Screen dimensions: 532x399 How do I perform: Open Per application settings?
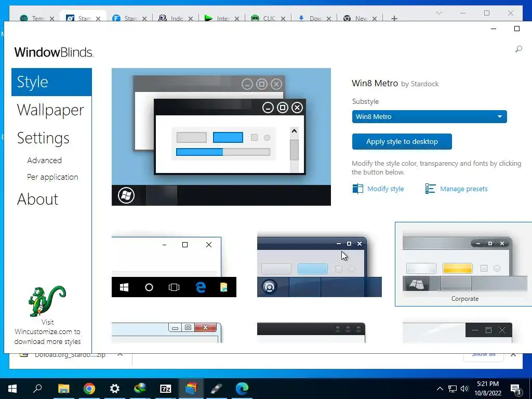coord(52,177)
